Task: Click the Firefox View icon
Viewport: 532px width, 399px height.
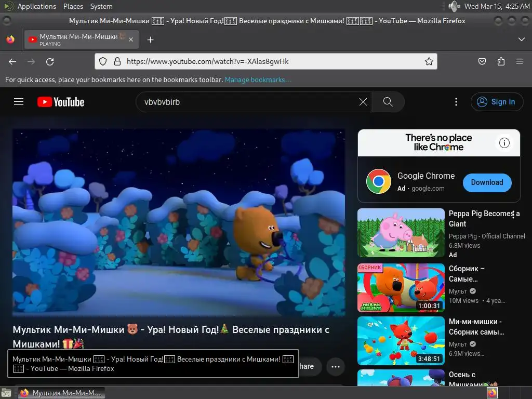Action: pyautogui.click(x=10, y=39)
